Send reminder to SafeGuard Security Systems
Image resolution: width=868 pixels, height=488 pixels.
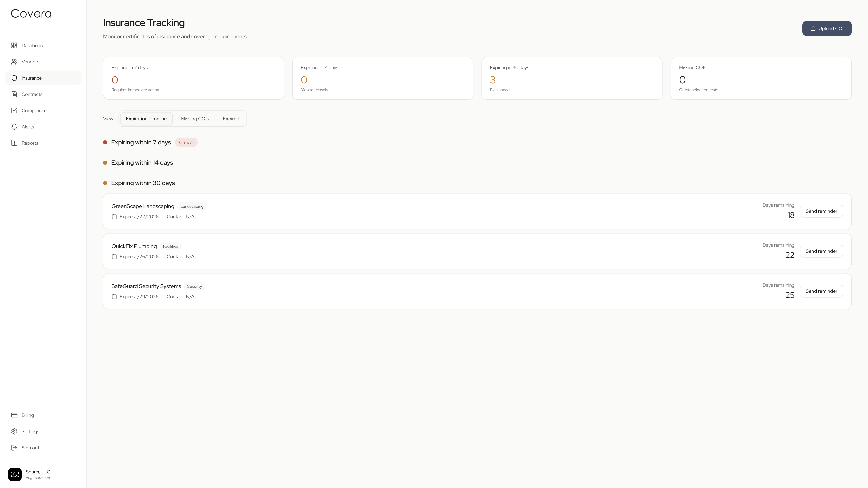821,291
